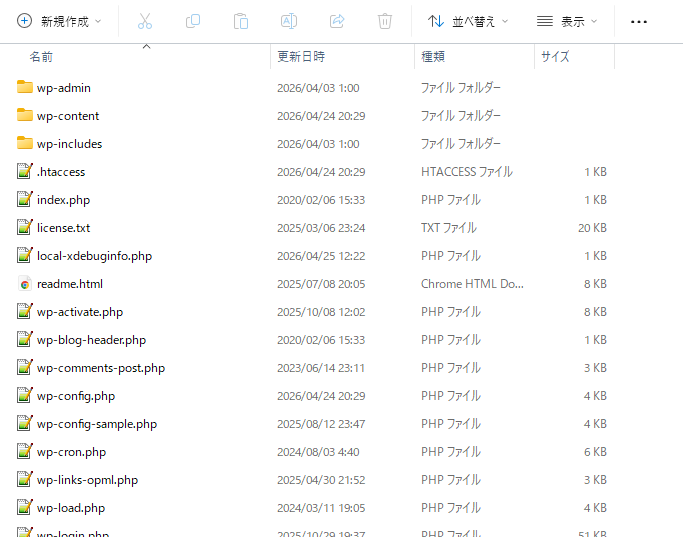Open the 新規作成 dropdown
The height and width of the screenshot is (537, 683).
tap(60, 21)
